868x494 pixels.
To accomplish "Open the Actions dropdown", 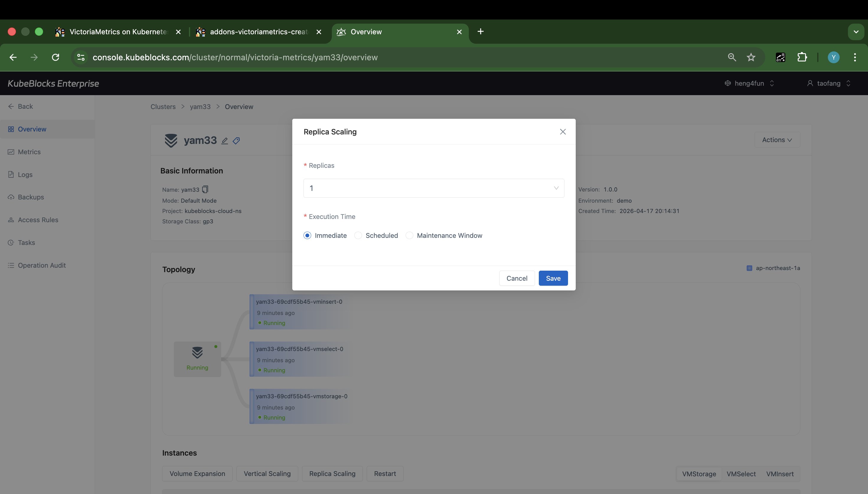I will (777, 140).
